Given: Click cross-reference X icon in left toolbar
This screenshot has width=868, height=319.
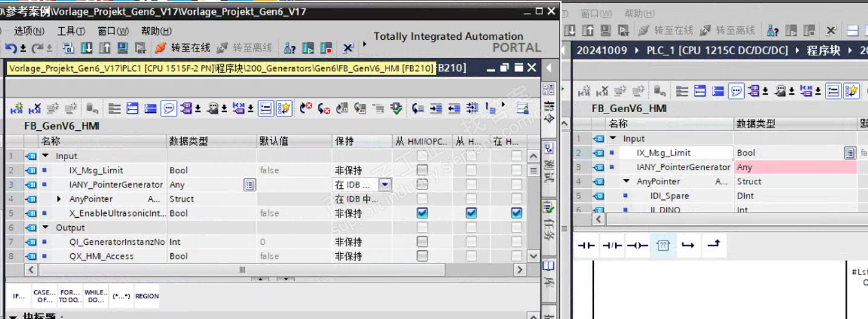Looking at the screenshot, I should click(x=348, y=48).
